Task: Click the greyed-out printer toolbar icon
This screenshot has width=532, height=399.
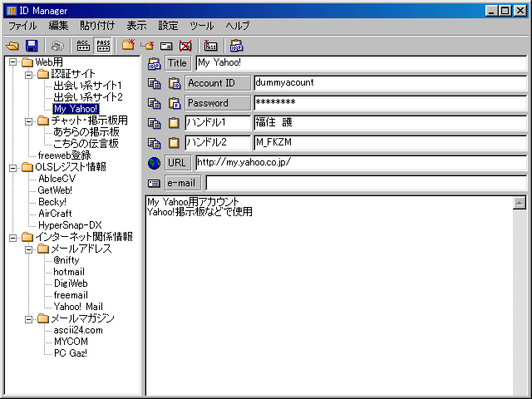Action: [x=57, y=46]
